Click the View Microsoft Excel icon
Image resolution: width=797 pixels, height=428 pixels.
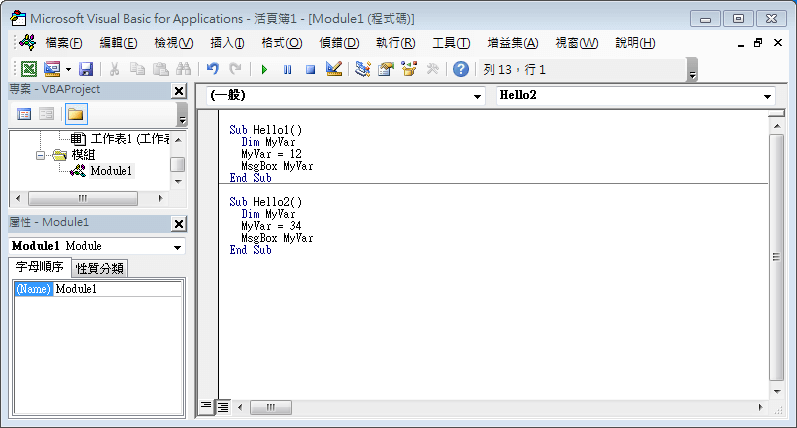tap(29, 69)
